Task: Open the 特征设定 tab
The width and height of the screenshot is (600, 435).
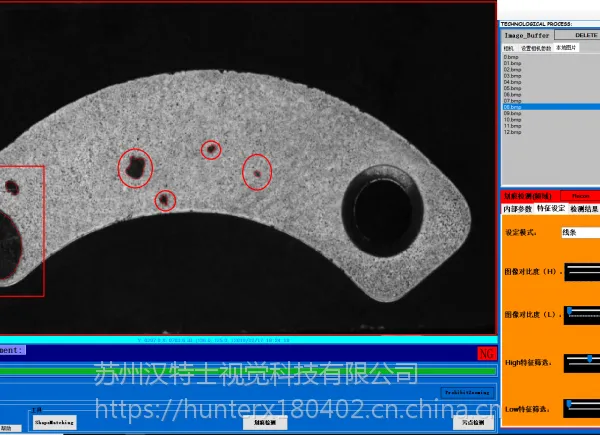Action: 551,209
